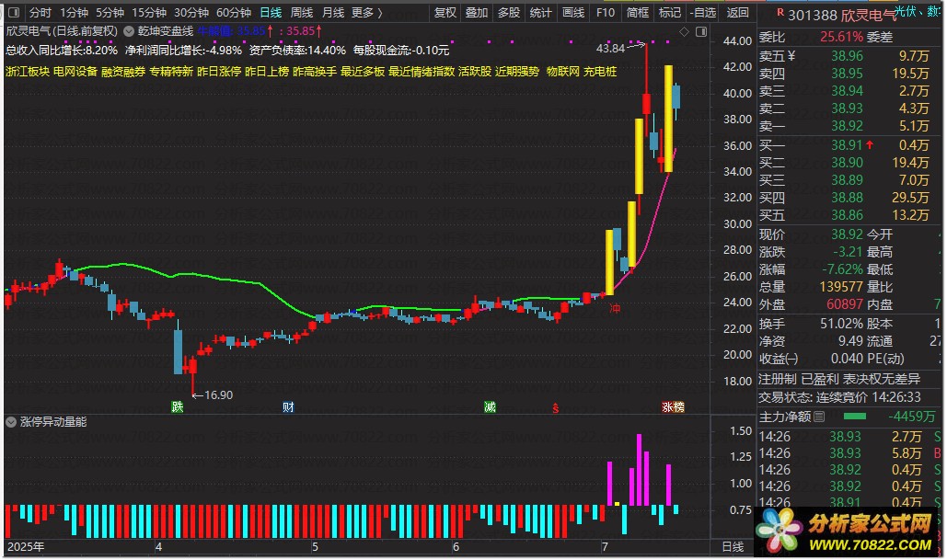Screen dimensions: 947x560
Task: Open the 昨日涨停 tag
Action: point(219,71)
